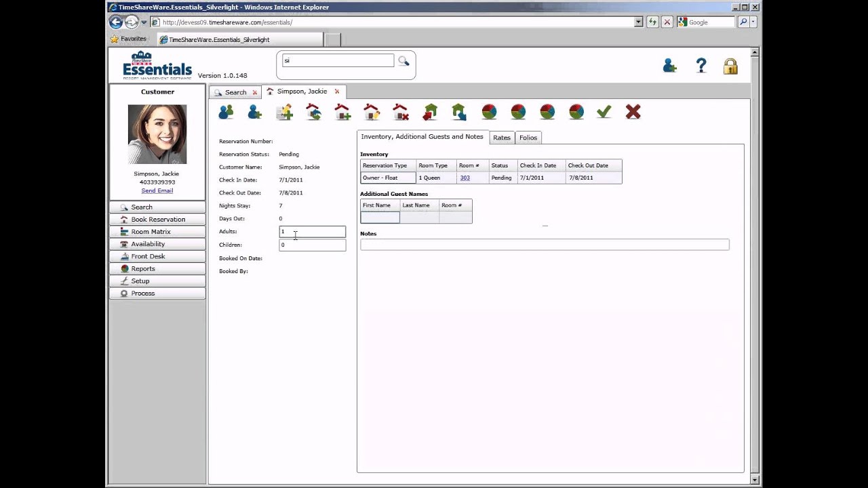The width and height of the screenshot is (868, 488).
Task: Click the green house with red arrow icon
Action: tap(430, 112)
